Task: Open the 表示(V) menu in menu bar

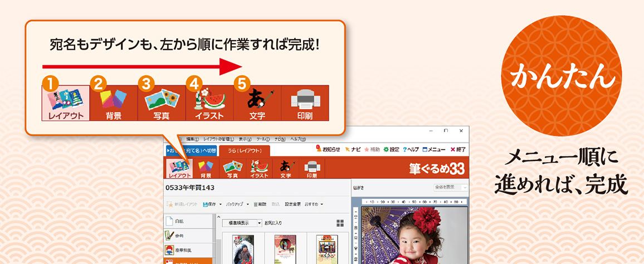Action: [245, 139]
